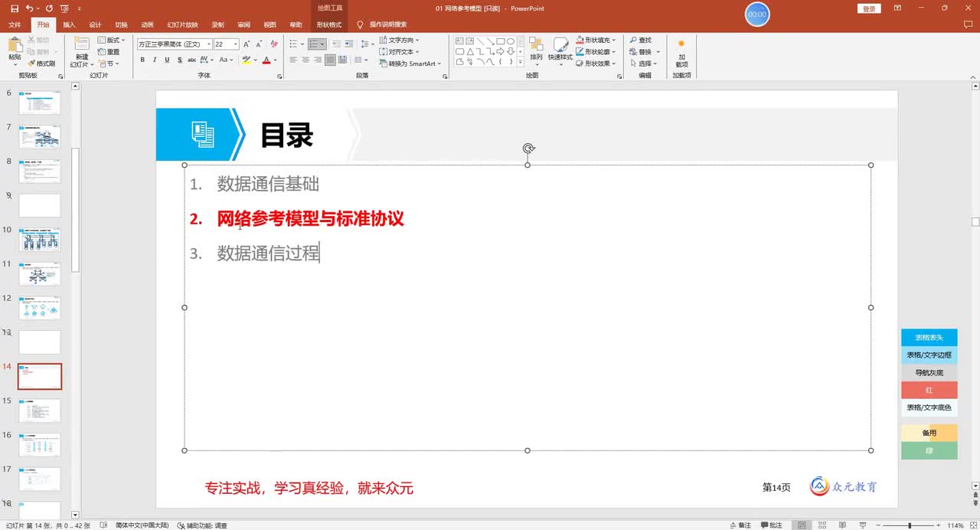The image size is (980, 530).
Task: Toggle bold formatting
Action: (143, 60)
